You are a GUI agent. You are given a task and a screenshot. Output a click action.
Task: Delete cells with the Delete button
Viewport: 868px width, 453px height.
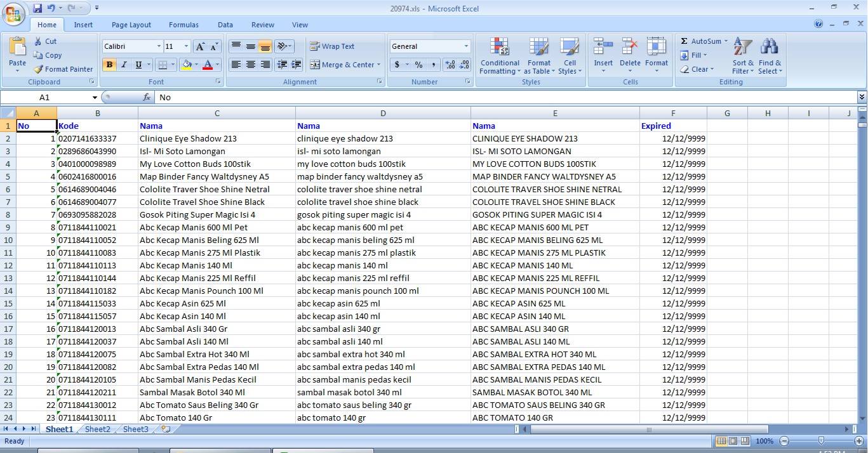coord(630,55)
